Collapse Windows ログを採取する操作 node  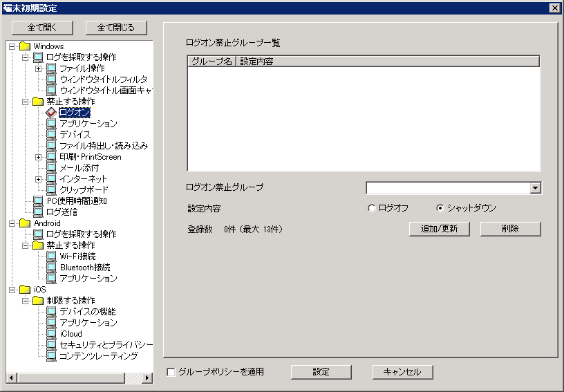pos(25,57)
